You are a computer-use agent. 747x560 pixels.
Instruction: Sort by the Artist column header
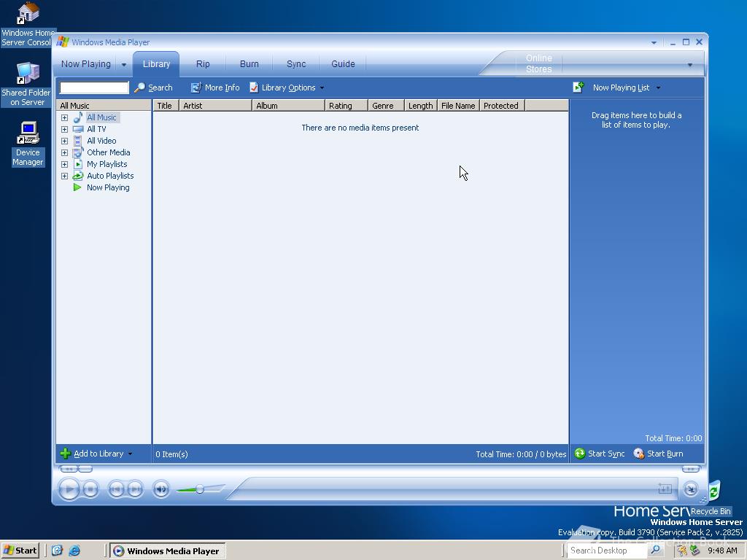click(215, 106)
